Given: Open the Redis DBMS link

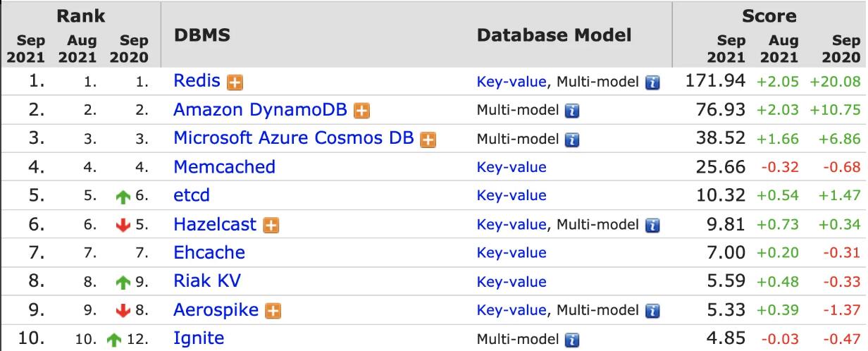Looking at the screenshot, I should (197, 81).
